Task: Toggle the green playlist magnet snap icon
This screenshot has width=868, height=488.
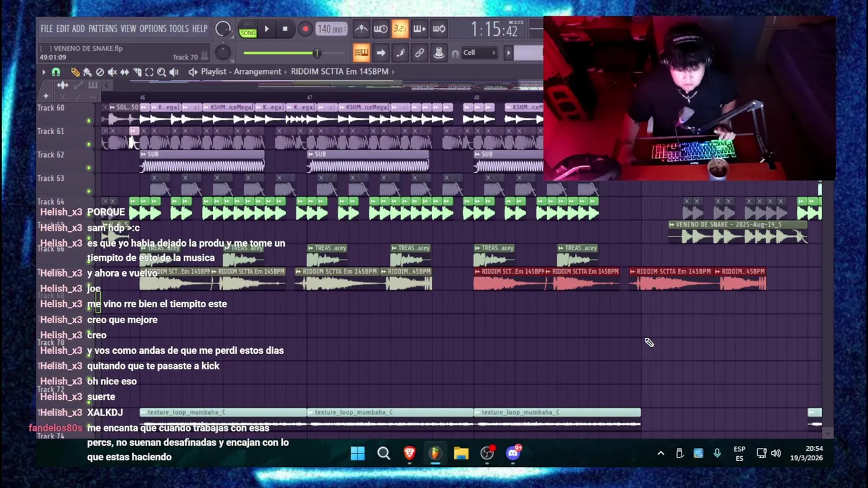Action: pyautogui.click(x=56, y=72)
